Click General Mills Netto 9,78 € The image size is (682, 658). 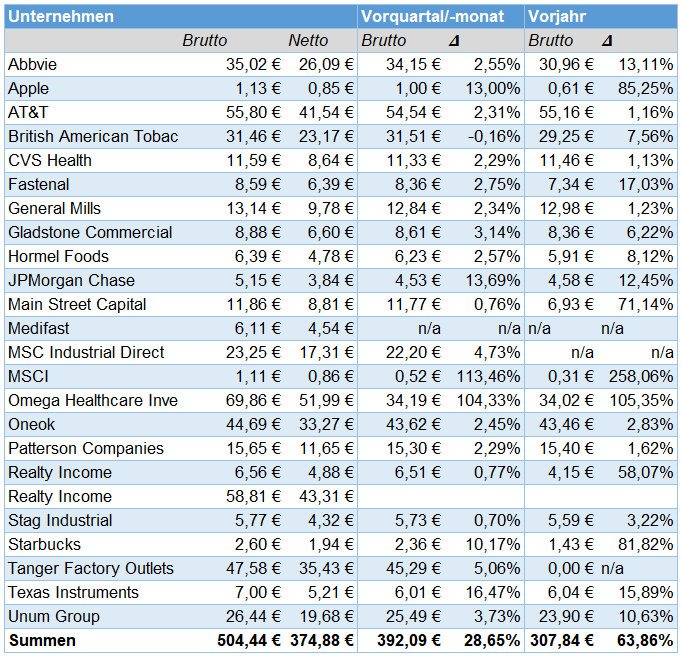331,208
